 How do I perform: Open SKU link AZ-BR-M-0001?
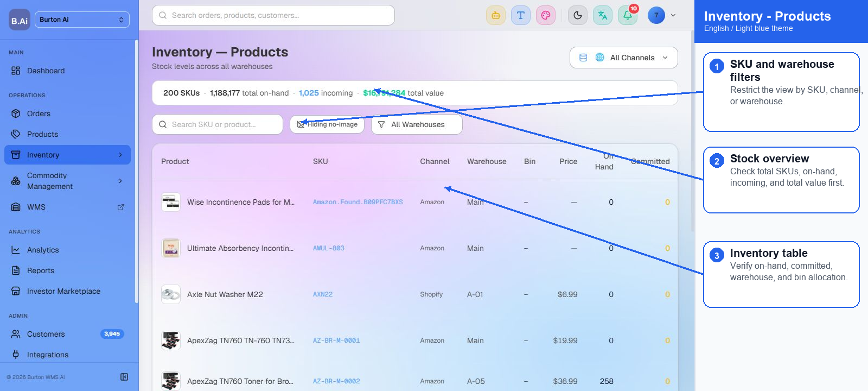click(336, 340)
